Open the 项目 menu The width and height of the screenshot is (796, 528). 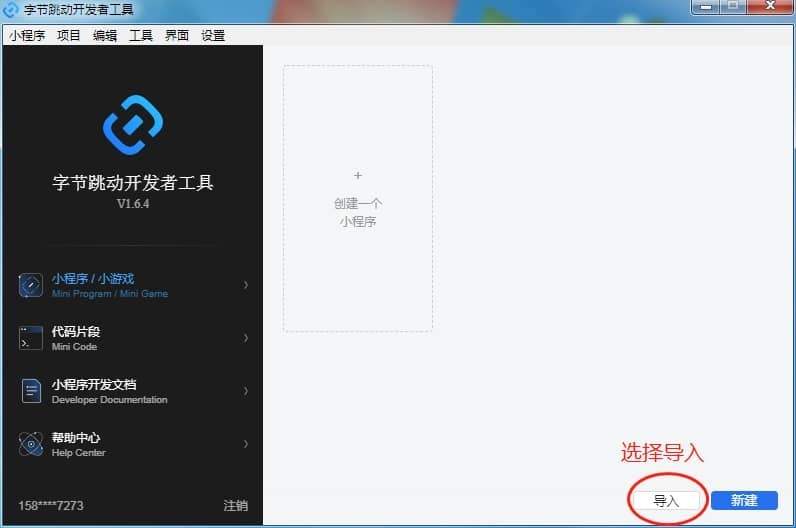69,35
